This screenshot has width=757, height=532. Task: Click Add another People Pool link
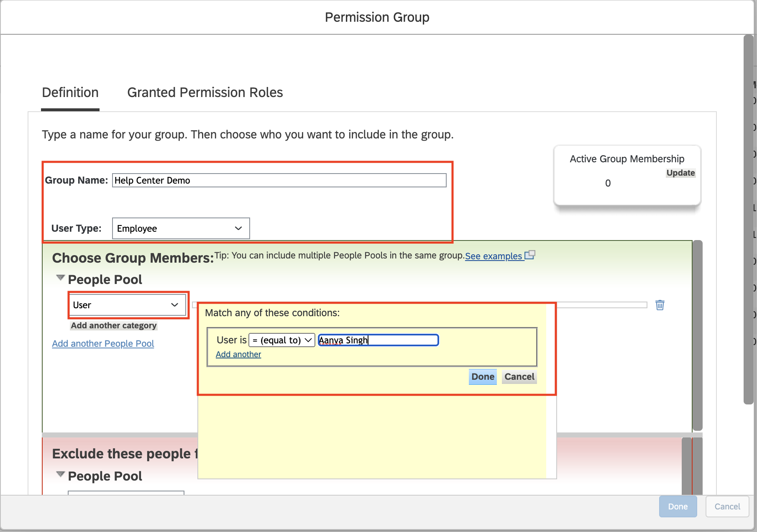tap(103, 343)
